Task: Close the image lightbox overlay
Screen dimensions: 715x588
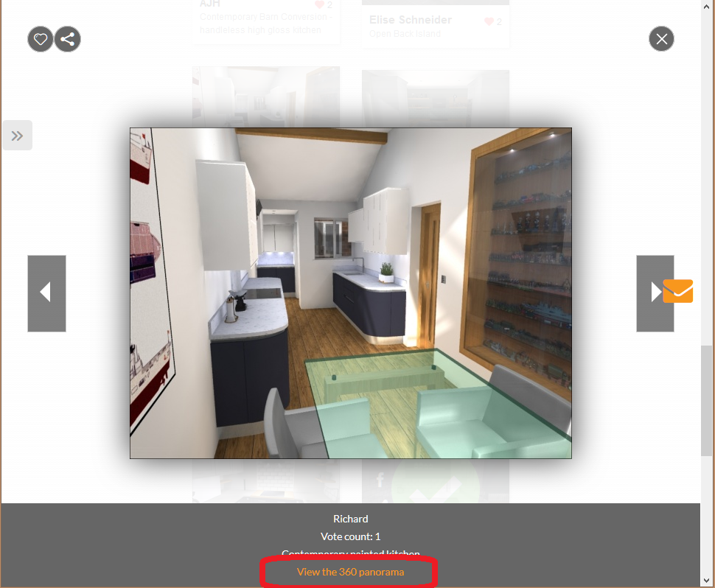Action: [x=661, y=39]
